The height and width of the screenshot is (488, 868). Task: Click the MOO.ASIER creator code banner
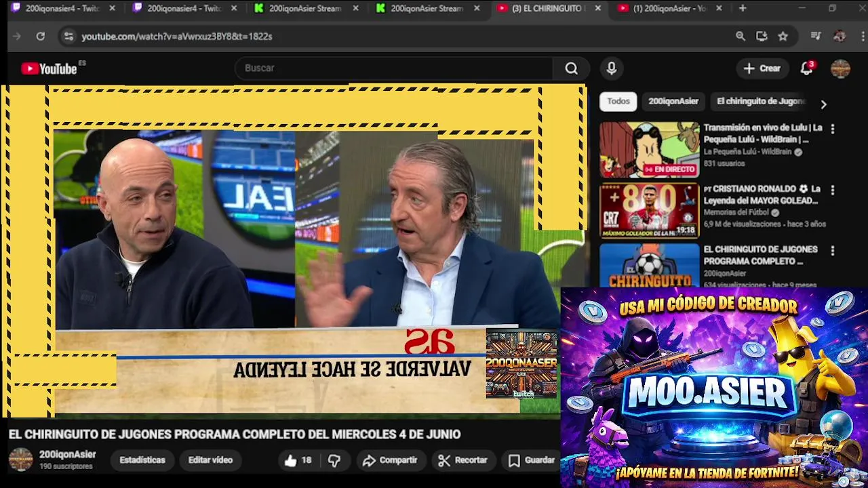(715, 388)
